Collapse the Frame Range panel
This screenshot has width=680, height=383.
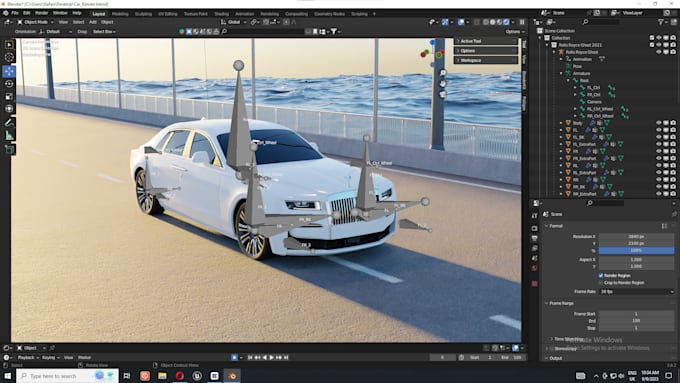561,303
